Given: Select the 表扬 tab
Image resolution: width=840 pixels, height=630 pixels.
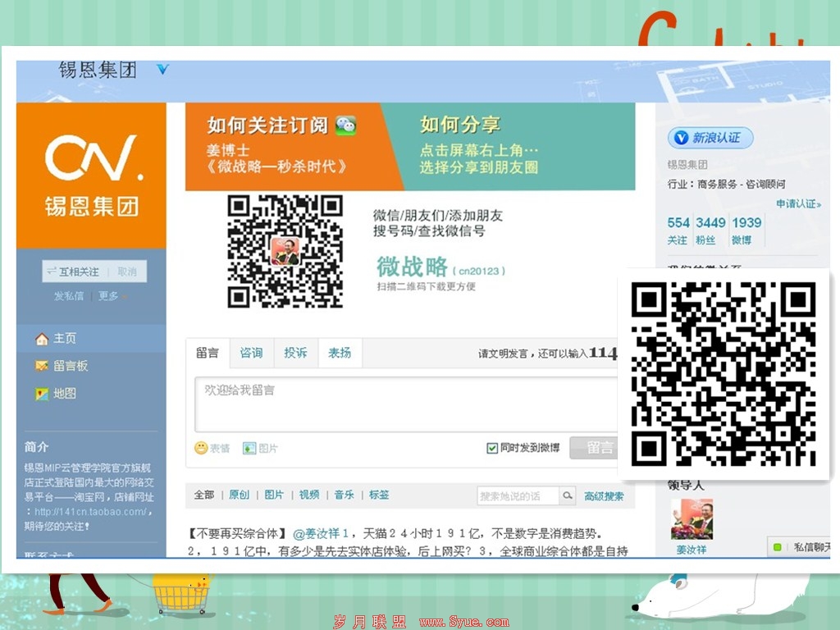Looking at the screenshot, I should [x=340, y=353].
